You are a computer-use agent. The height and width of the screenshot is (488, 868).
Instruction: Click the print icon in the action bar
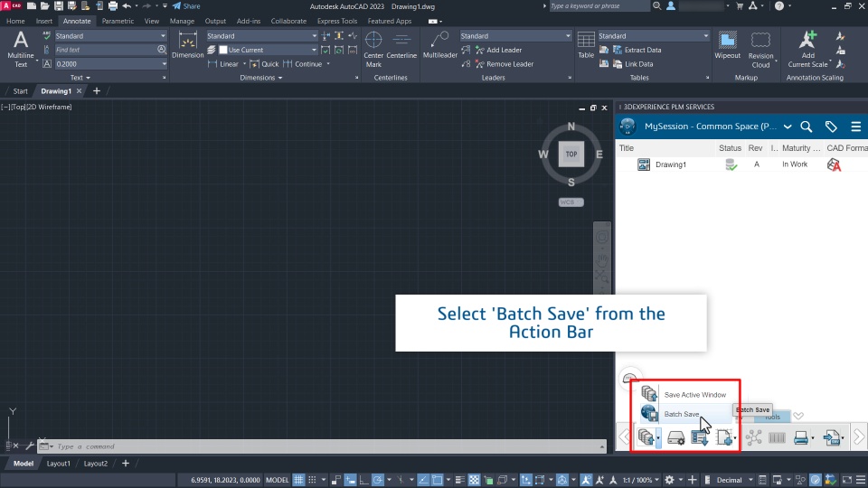pyautogui.click(x=800, y=437)
